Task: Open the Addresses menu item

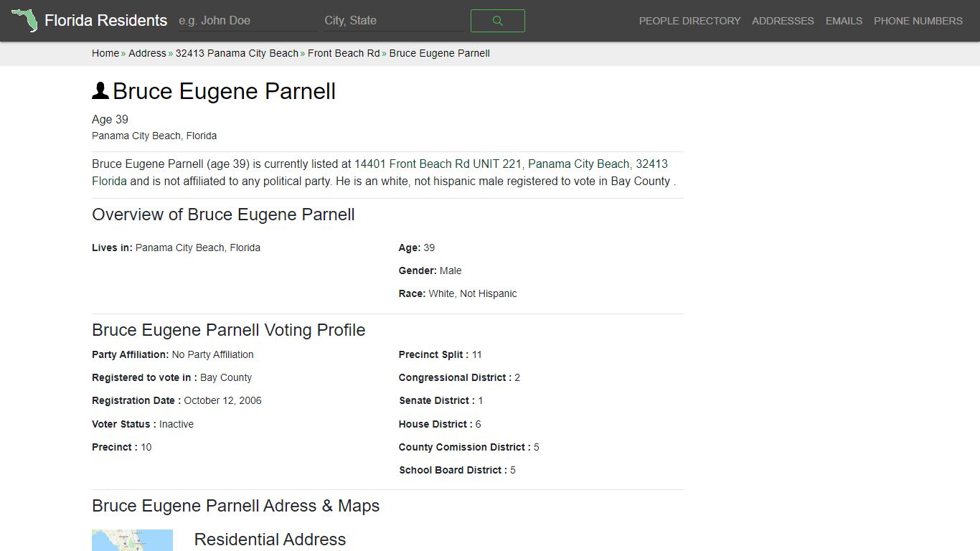Action: (783, 21)
